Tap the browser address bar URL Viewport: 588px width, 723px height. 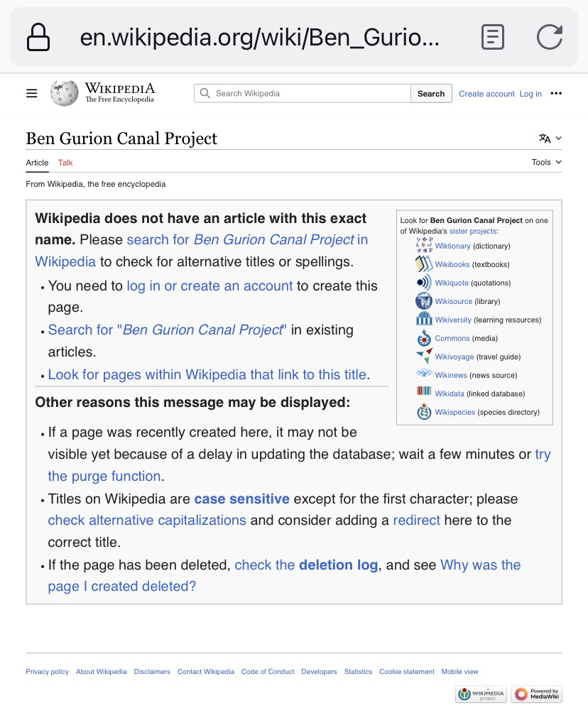(259, 38)
